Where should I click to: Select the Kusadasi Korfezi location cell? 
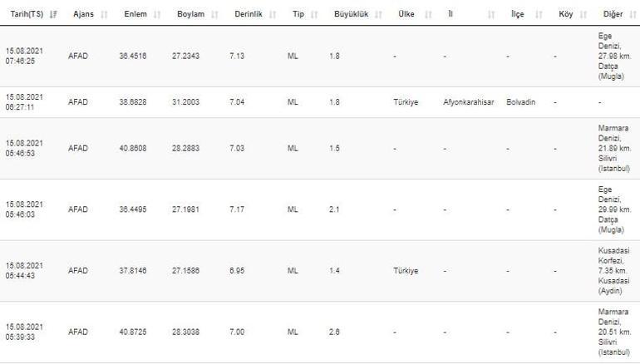click(x=614, y=271)
